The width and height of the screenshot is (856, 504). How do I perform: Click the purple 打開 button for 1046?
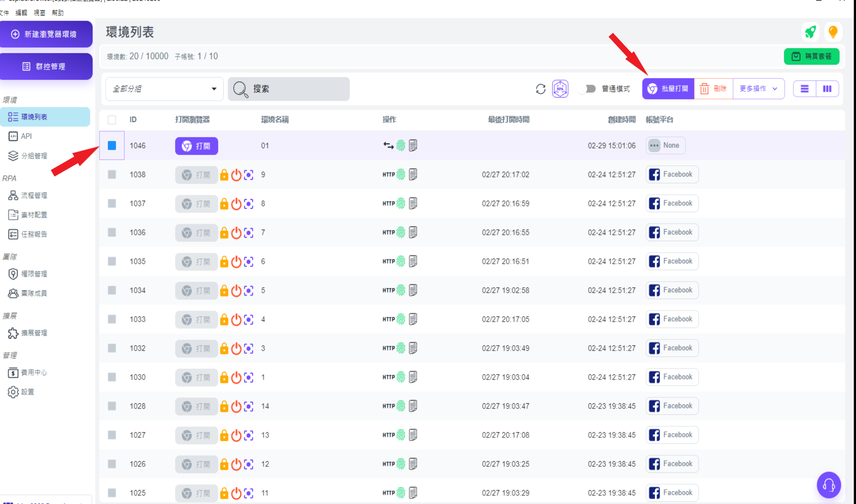(196, 146)
